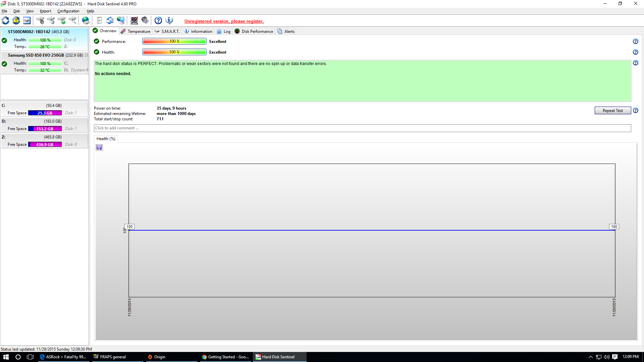Open the Disk menu

17,11
